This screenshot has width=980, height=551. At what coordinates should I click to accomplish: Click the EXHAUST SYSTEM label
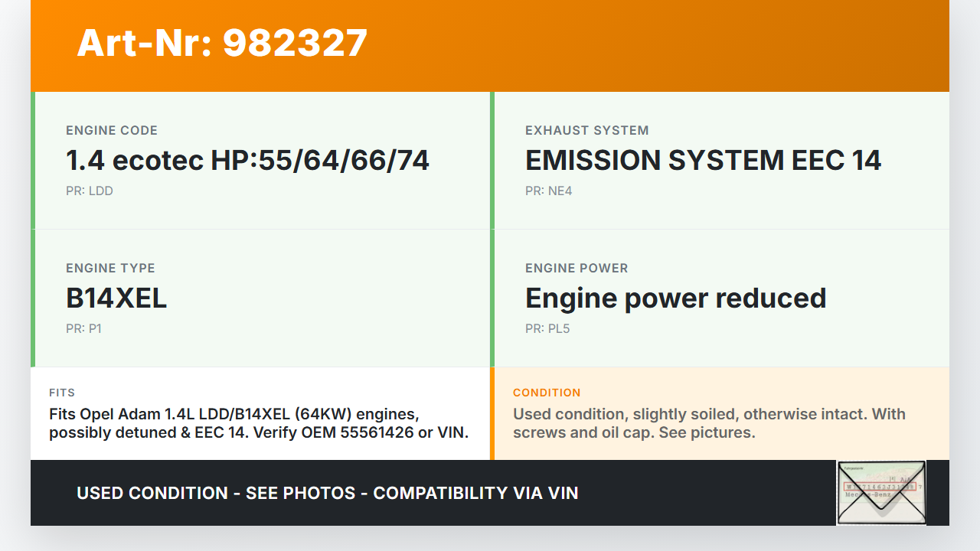click(x=586, y=131)
